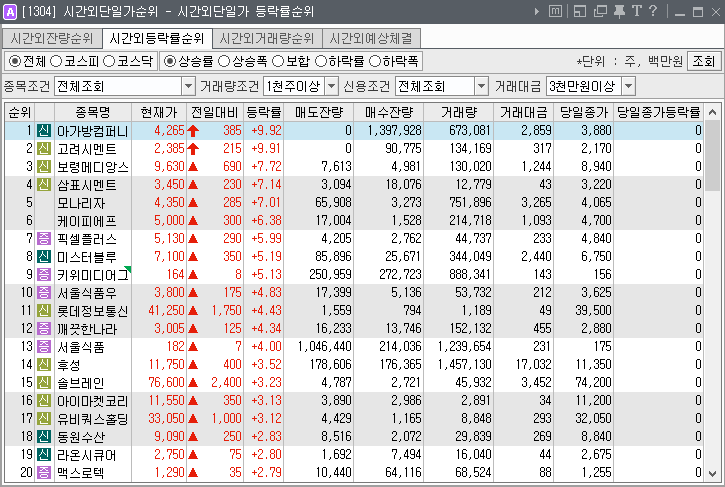Switch to the 시간외잔량순위 tab
Screen dimensions: 725x487
point(51,38)
